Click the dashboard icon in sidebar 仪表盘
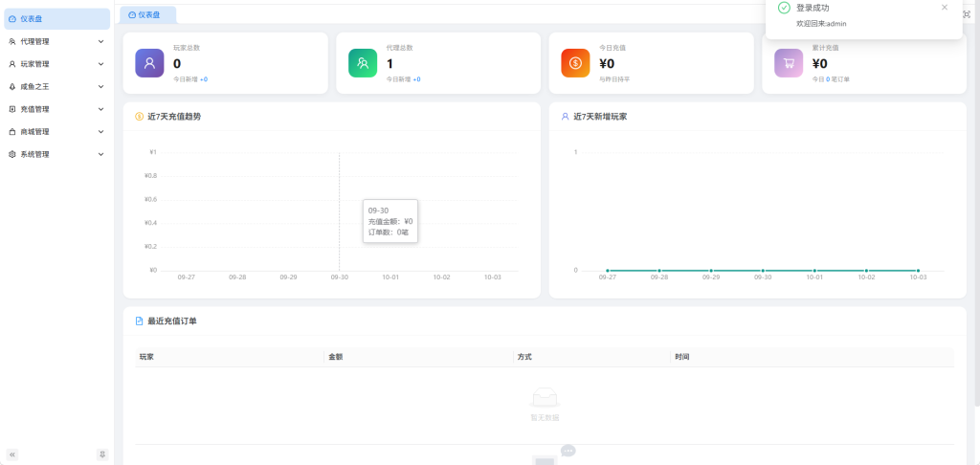 (x=12, y=19)
